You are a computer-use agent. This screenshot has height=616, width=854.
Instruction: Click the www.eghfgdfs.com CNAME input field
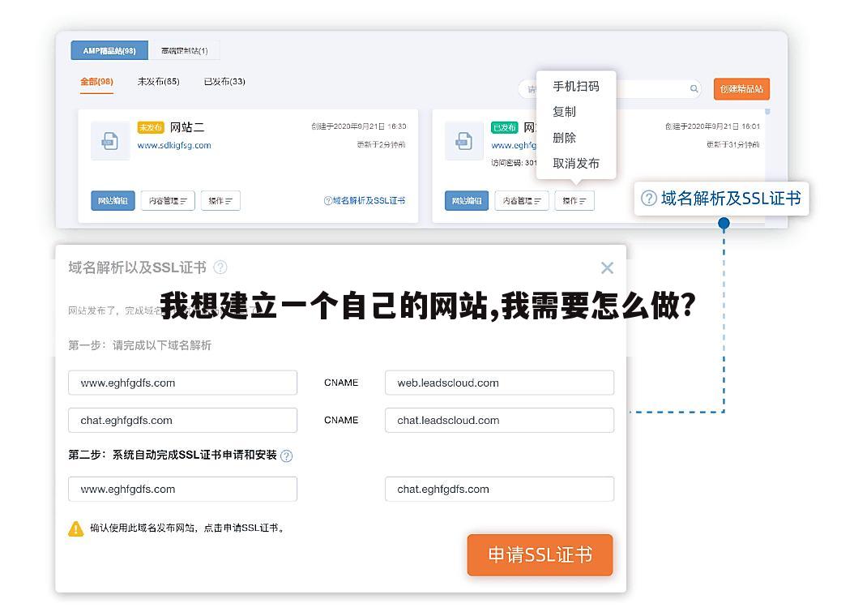[x=182, y=383]
